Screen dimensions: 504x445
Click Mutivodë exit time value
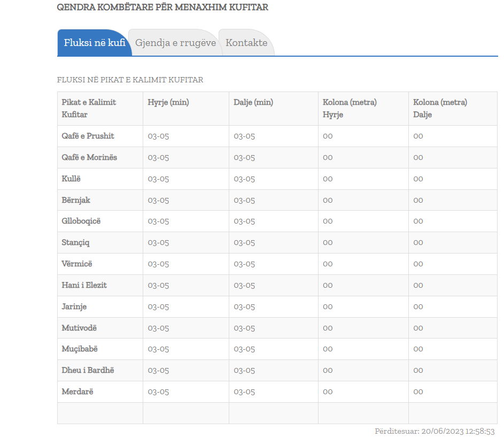click(244, 328)
